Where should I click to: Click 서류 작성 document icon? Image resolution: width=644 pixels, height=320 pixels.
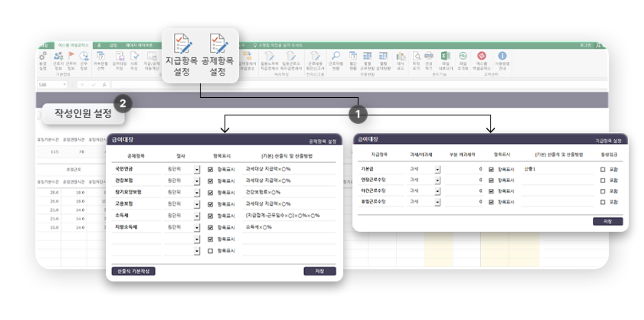pos(134,56)
